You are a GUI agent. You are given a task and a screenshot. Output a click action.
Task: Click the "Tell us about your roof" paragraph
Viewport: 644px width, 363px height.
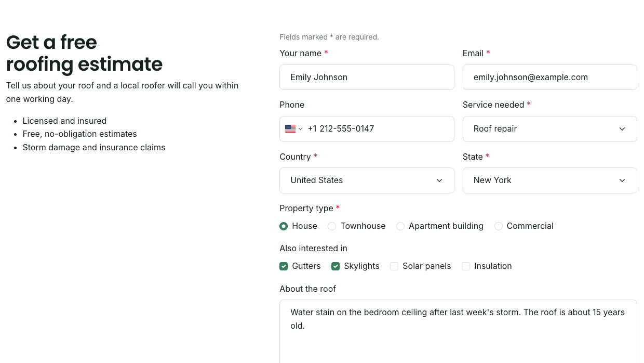[x=123, y=92]
